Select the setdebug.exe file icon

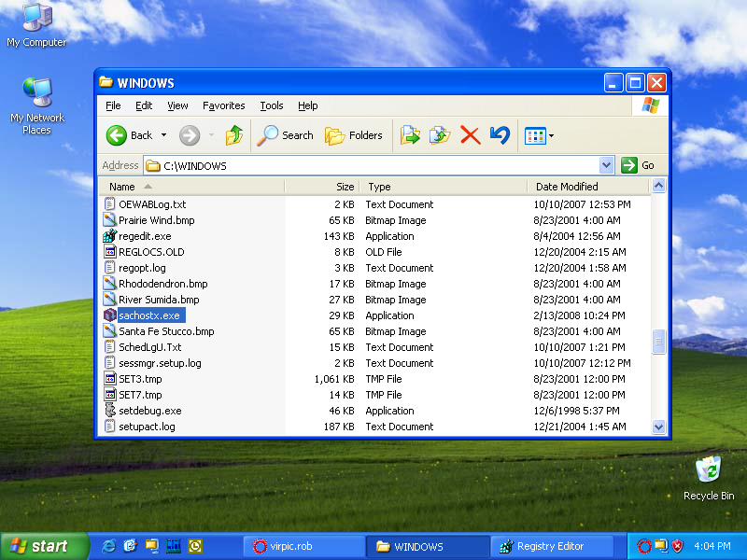point(110,411)
